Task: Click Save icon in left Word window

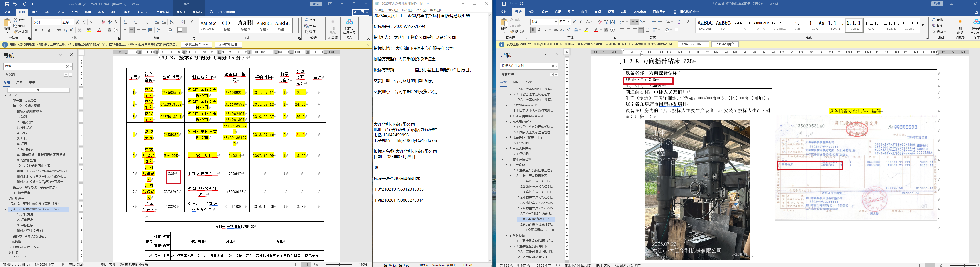Action: tap(7, 4)
